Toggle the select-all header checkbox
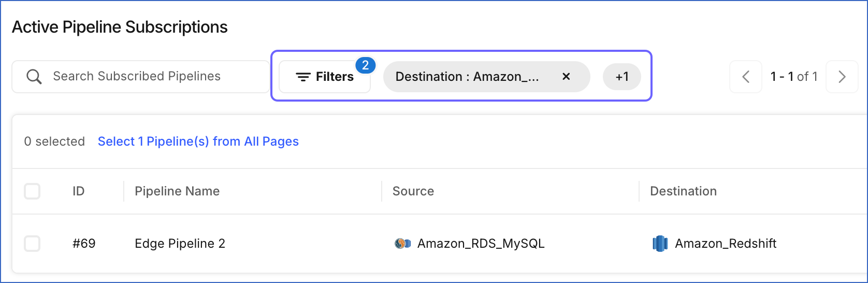This screenshot has width=868, height=283. (32, 191)
